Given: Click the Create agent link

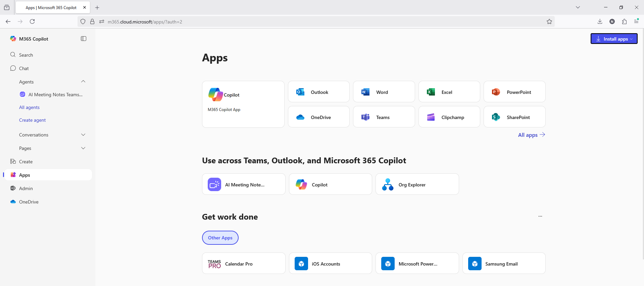Looking at the screenshot, I should coord(32,120).
